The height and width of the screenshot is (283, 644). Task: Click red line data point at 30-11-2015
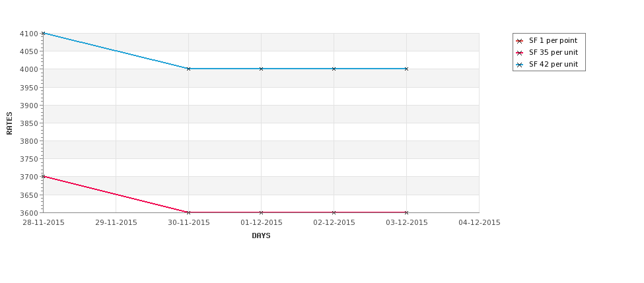pos(188,212)
